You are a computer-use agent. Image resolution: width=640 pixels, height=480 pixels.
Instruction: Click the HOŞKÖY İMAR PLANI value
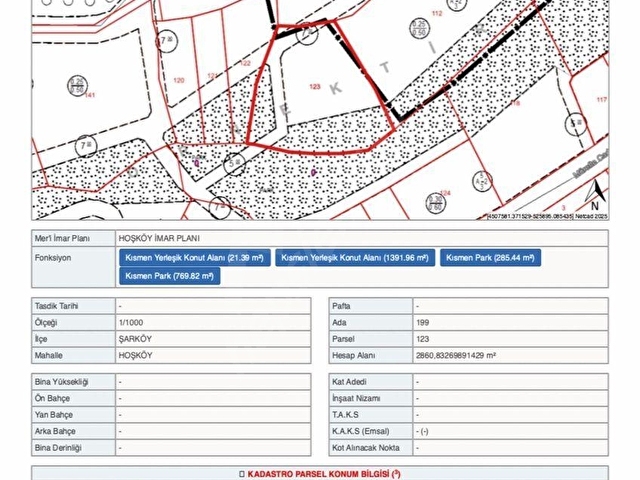click(x=159, y=238)
